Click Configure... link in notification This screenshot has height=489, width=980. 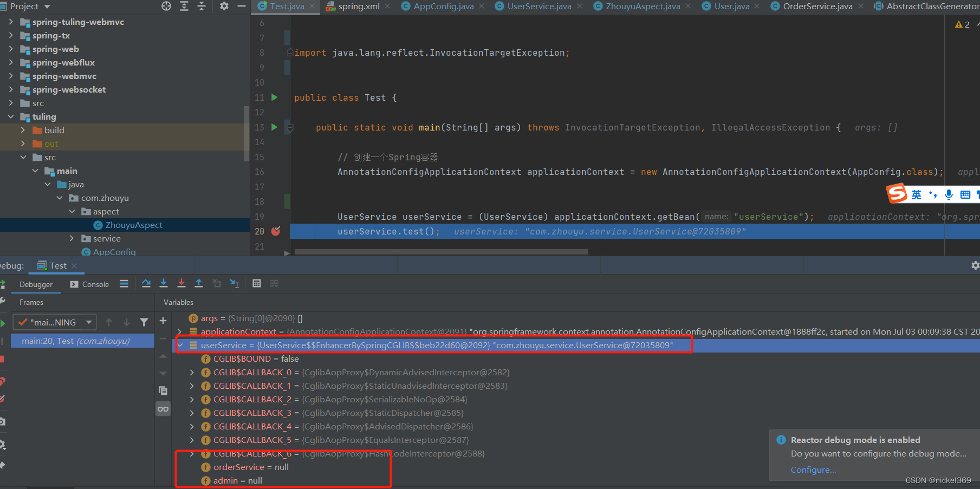[813, 470]
